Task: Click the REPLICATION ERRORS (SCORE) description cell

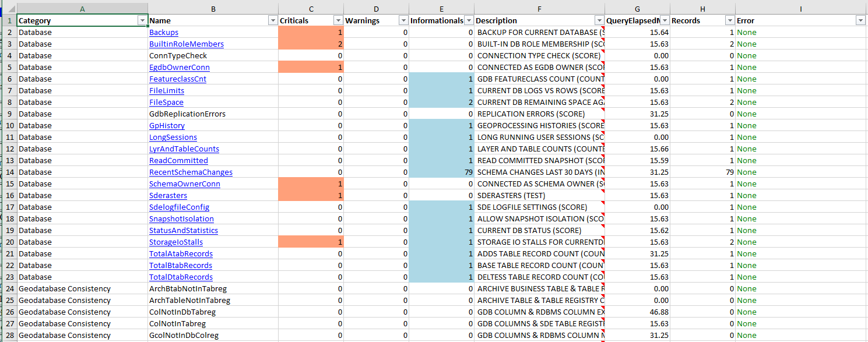Action: click(540, 114)
